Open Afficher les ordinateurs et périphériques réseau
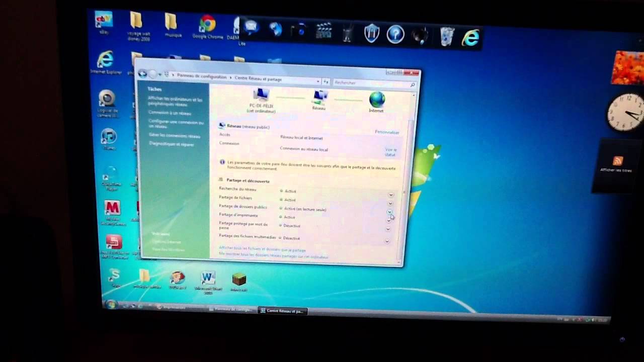The height and width of the screenshot is (362, 644). 175,102
